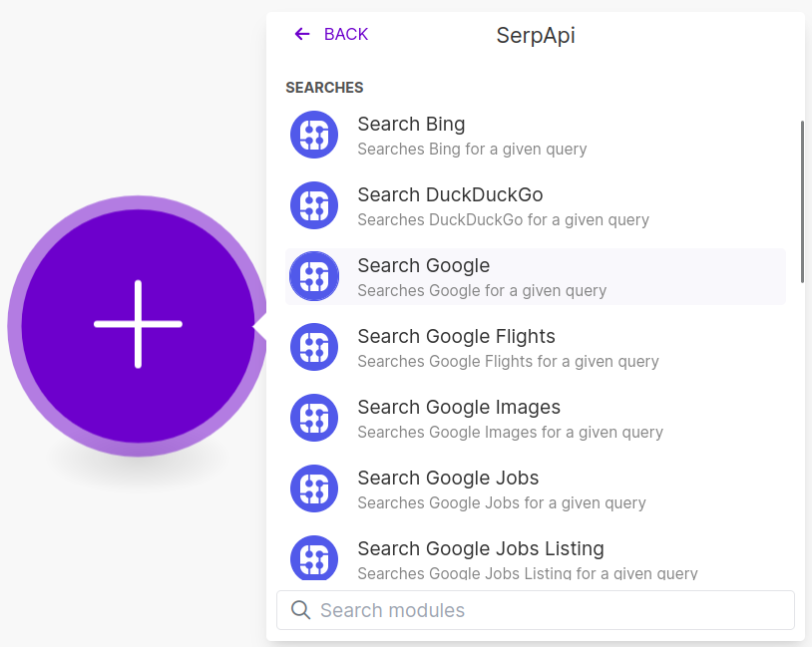This screenshot has height=647, width=812.
Task: Click 'Searches DuckDuckGo for a given query'
Action: [503, 220]
